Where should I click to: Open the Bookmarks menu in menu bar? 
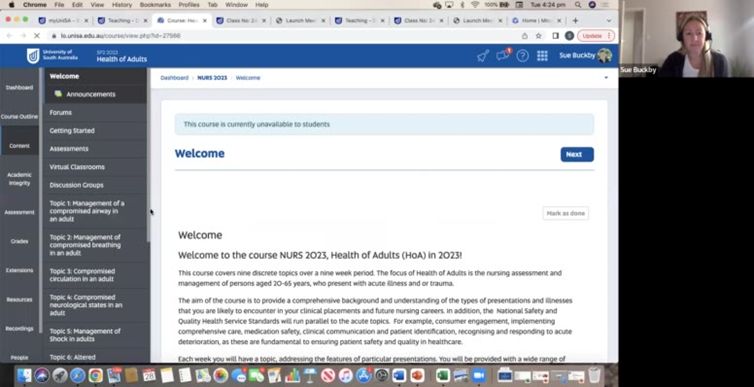(155, 5)
